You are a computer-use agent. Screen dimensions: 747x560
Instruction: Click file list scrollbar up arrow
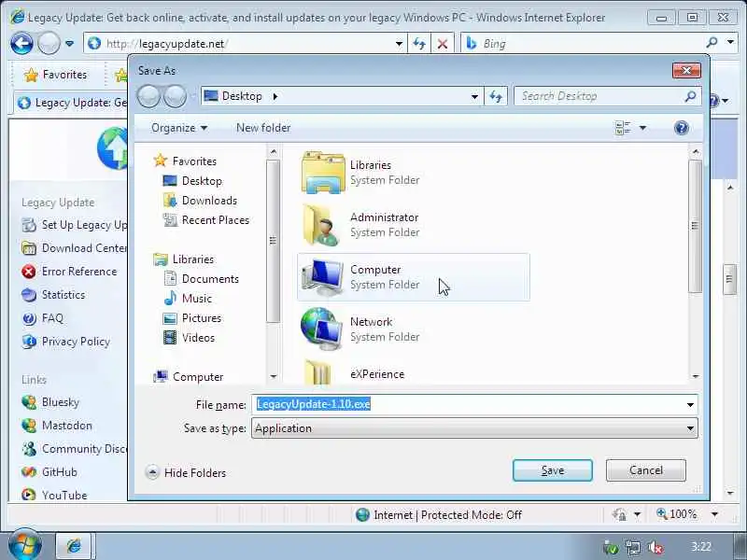695,151
